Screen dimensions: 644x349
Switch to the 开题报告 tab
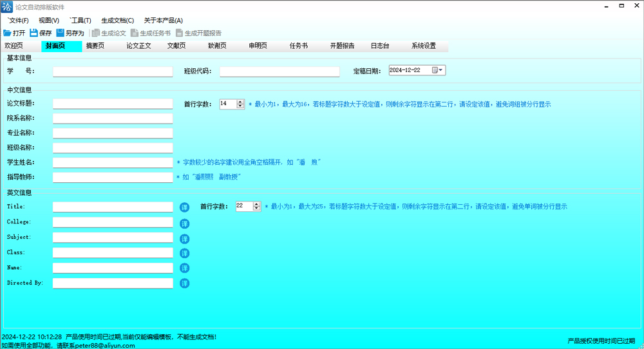[x=346, y=46]
